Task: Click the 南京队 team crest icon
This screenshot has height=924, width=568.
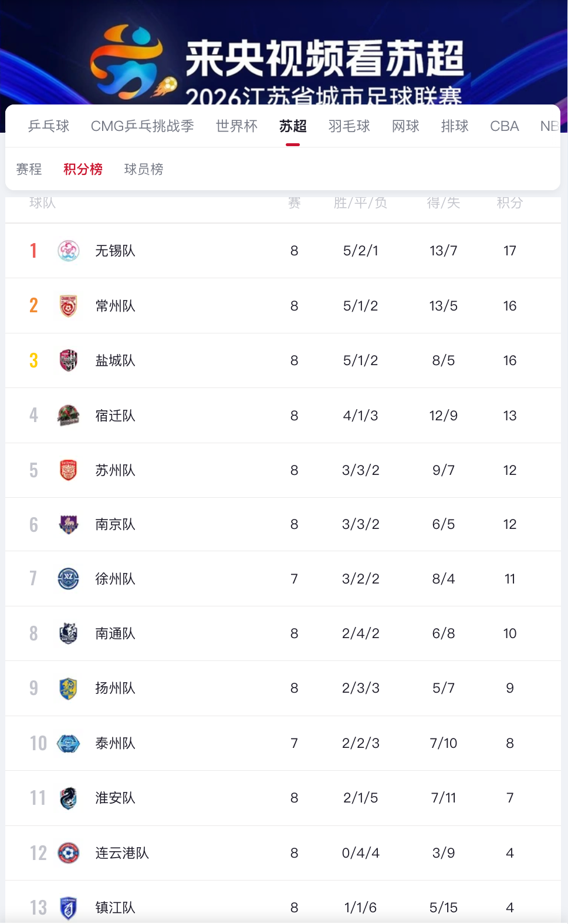Action: click(x=69, y=524)
